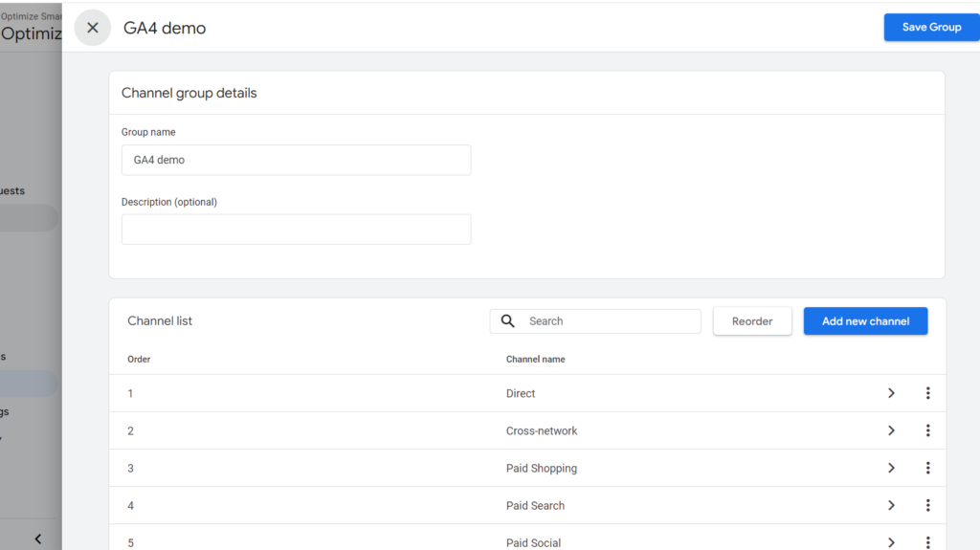
Task: Click the Group name input field
Action: pyautogui.click(x=297, y=160)
